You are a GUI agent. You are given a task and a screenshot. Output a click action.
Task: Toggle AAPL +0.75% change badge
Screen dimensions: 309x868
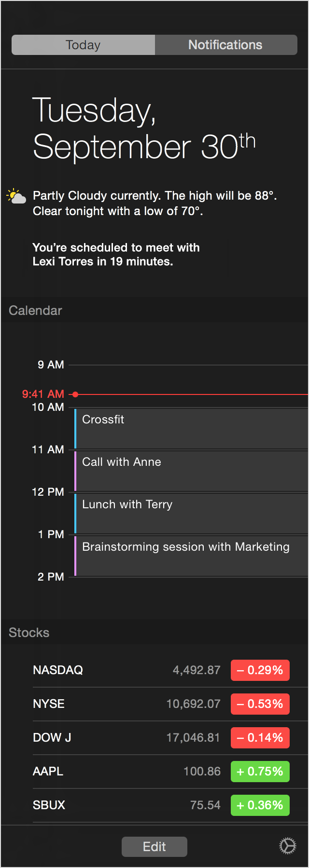point(260,772)
